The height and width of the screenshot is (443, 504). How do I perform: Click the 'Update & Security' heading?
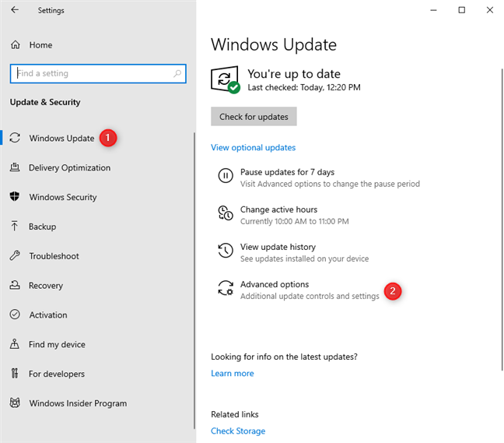[x=45, y=102]
